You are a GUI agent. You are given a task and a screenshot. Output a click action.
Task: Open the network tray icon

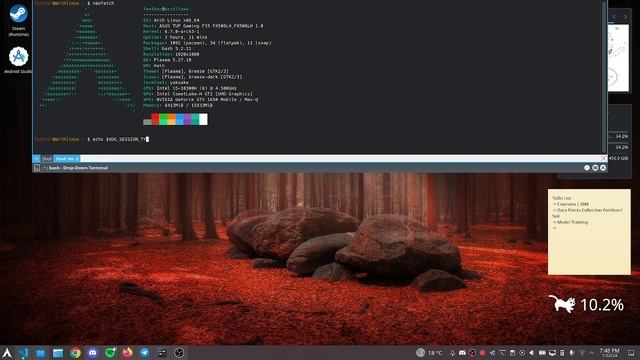[582, 353]
